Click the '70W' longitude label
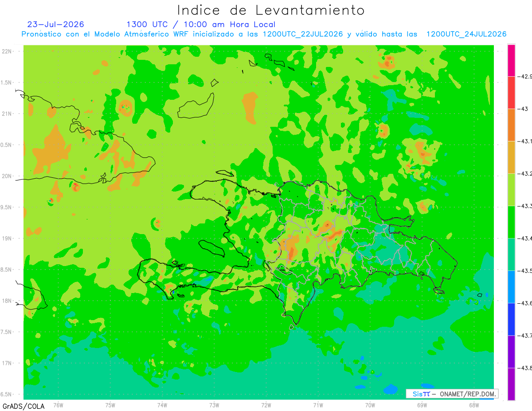 click(370, 405)
